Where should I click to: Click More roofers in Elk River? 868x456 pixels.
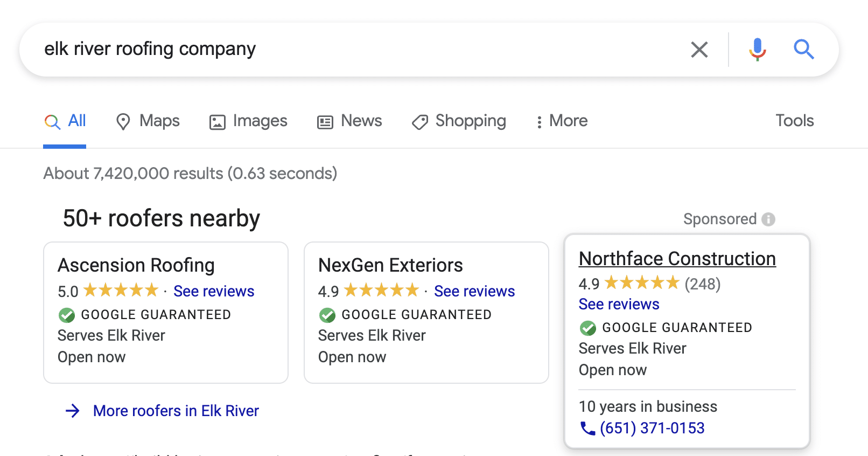tap(176, 411)
